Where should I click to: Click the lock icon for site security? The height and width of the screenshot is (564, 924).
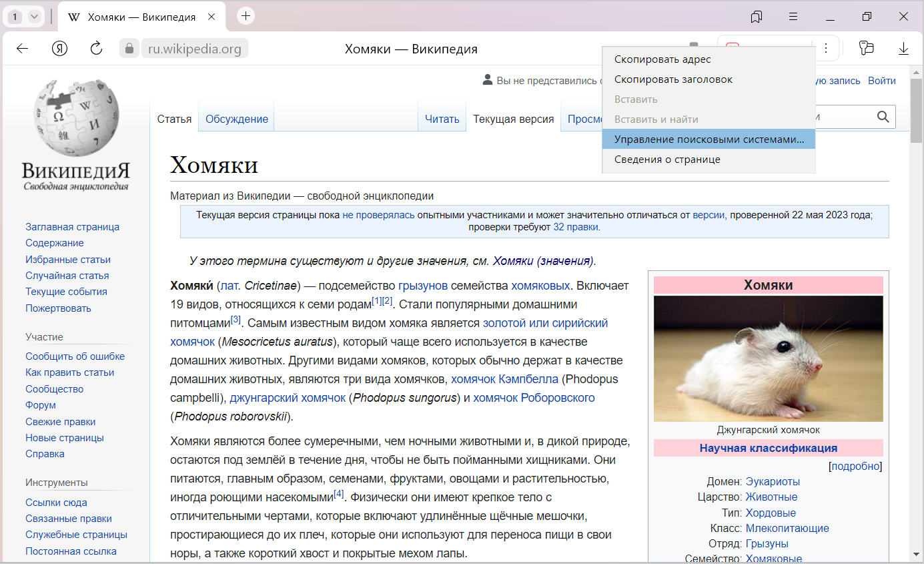pos(129,49)
